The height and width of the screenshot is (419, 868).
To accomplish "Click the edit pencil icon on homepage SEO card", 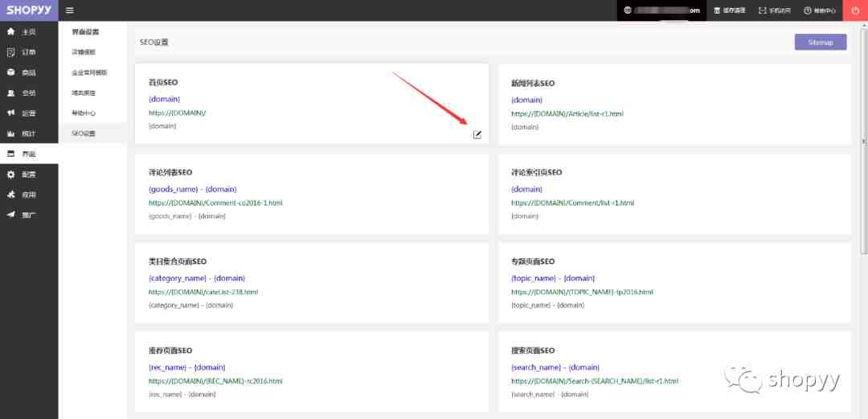I will tap(477, 134).
